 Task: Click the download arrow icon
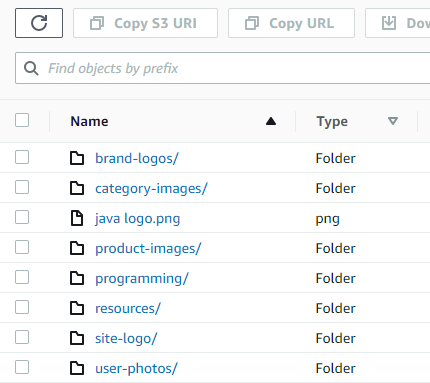pyautogui.click(x=389, y=23)
